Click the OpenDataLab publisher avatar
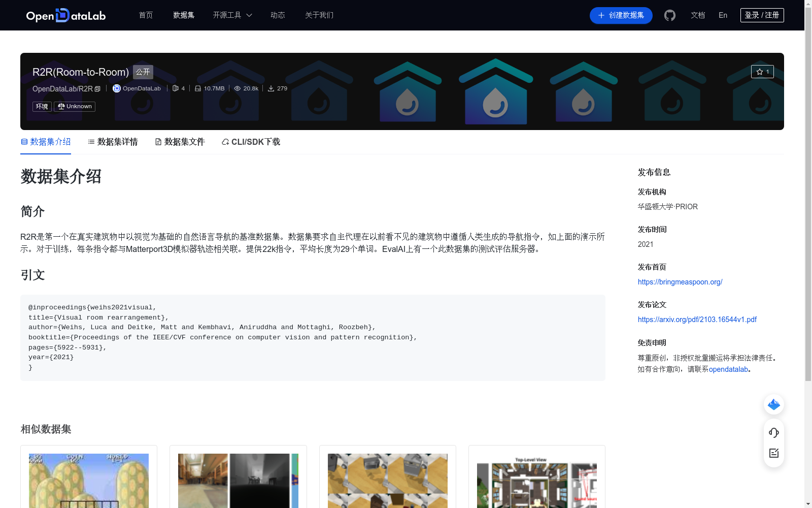The image size is (812, 508). [117, 88]
